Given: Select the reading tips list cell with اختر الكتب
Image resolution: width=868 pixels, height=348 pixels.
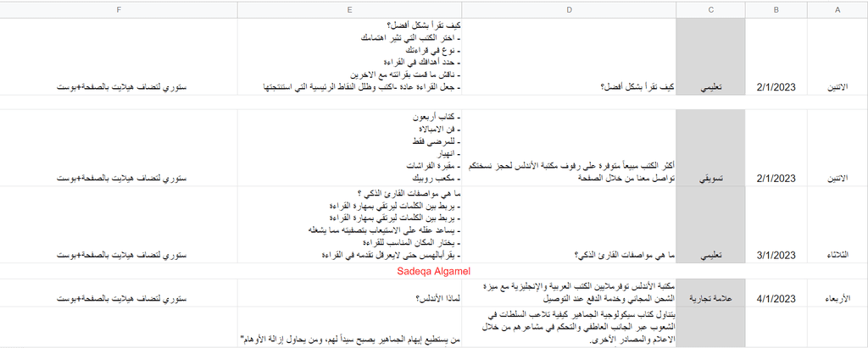Looking at the screenshot, I should 350,57.
